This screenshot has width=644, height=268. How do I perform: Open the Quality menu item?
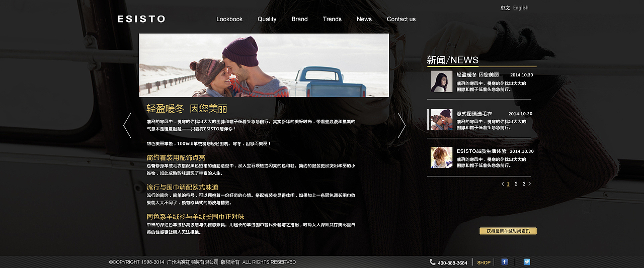coord(267,19)
